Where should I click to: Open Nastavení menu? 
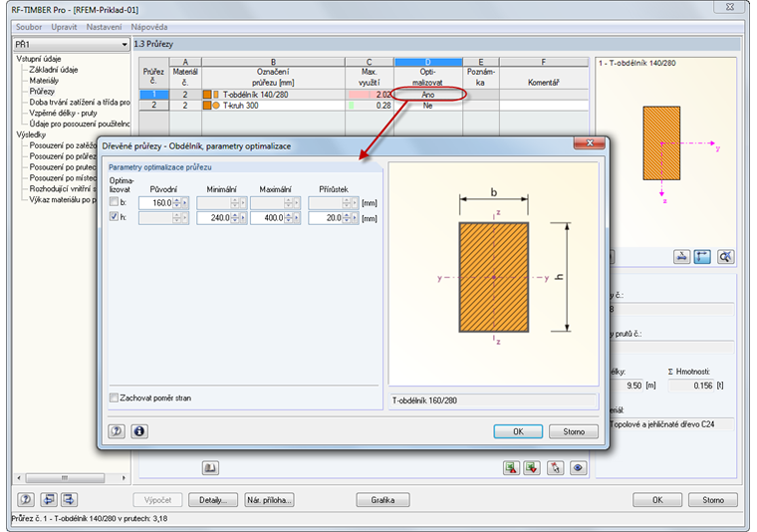click(104, 27)
